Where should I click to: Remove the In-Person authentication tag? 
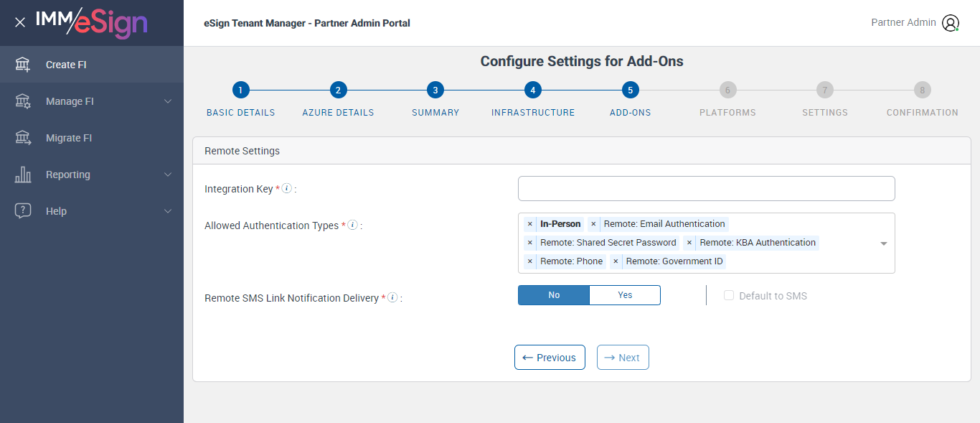530,224
